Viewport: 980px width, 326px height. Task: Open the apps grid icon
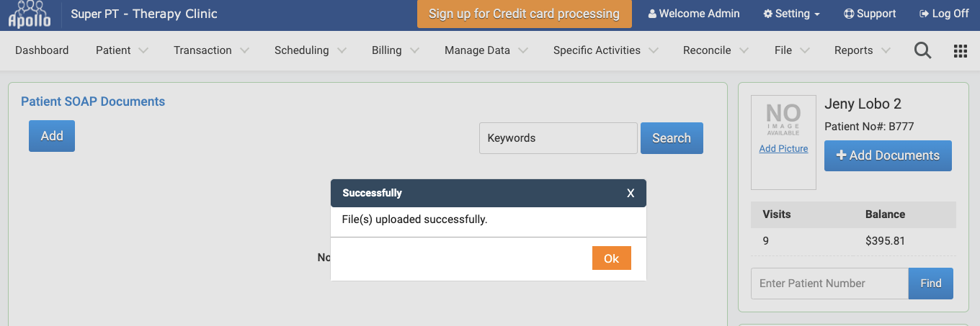[x=960, y=50]
